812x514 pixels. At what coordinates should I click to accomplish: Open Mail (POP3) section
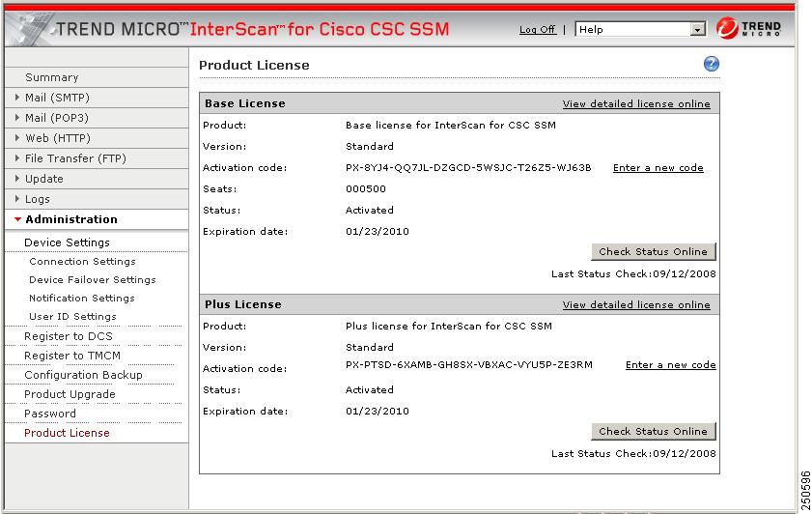[x=57, y=118]
